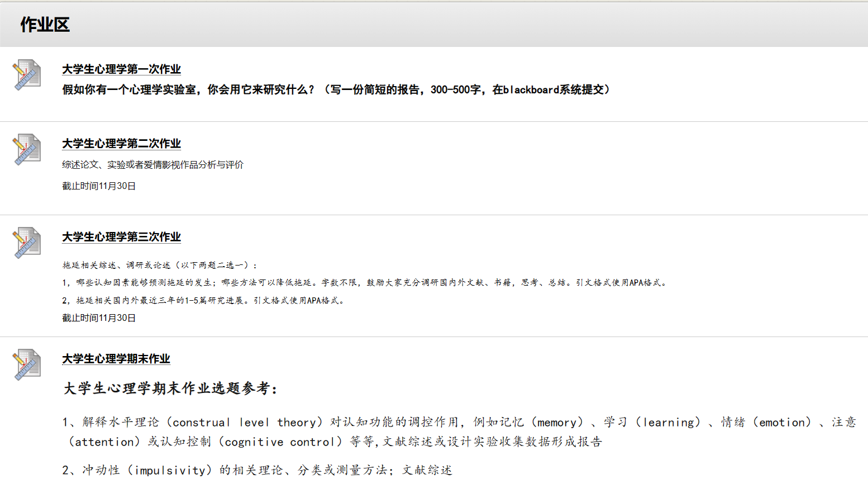
Task: Open the 大学生心理学期末作业 link
Action: click(116, 359)
